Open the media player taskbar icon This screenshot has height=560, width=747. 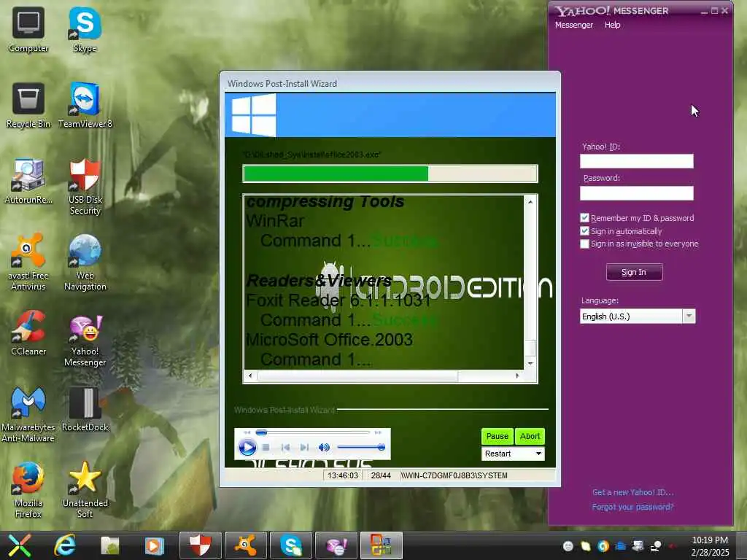point(154,545)
